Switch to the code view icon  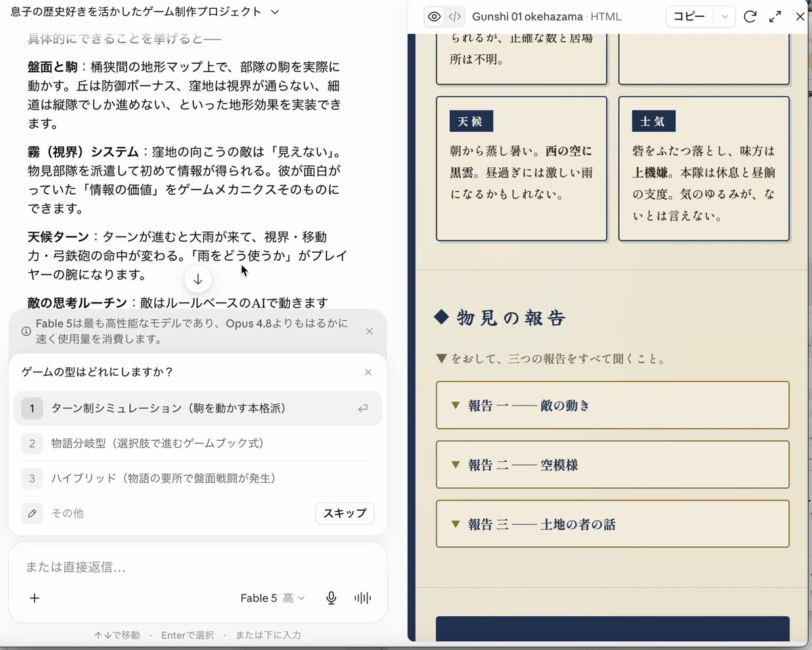(455, 17)
